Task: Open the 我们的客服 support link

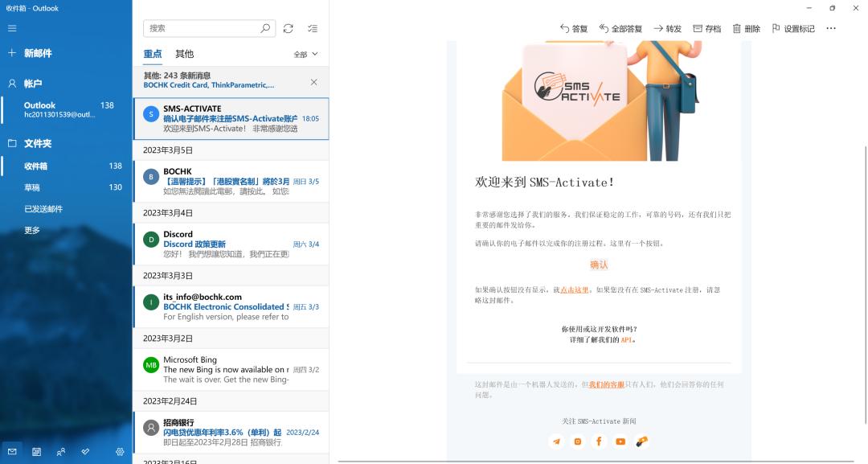Action: click(x=607, y=384)
